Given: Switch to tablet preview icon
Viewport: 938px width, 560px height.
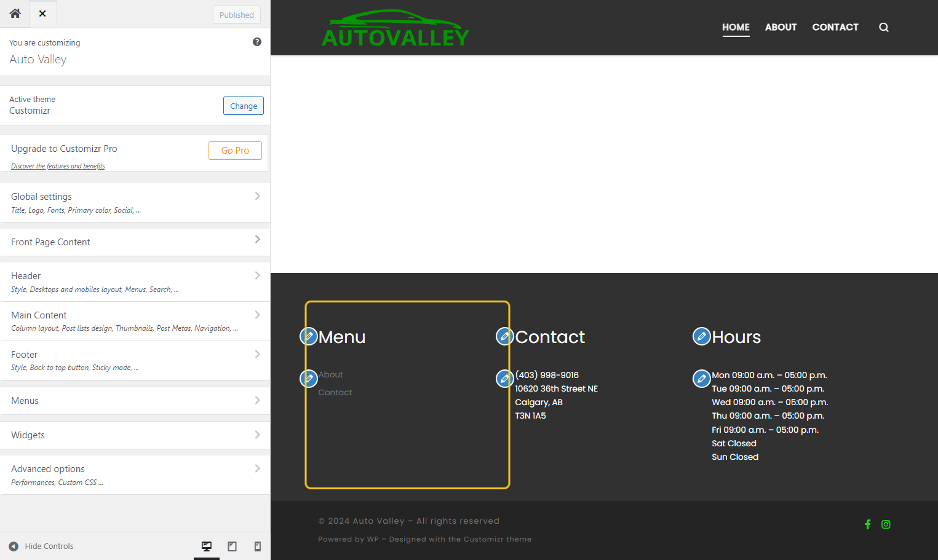Looking at the screenshot, I should tap(233, 546).
